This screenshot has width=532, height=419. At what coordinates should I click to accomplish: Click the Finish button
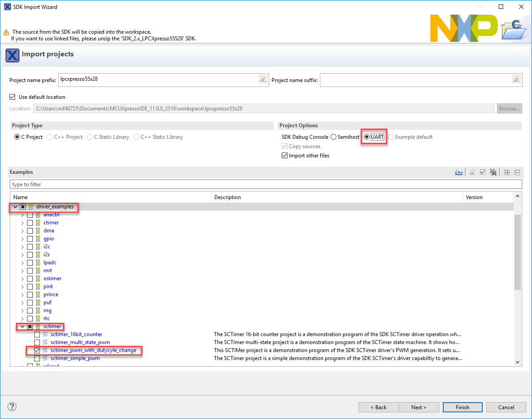click(462, 407)
